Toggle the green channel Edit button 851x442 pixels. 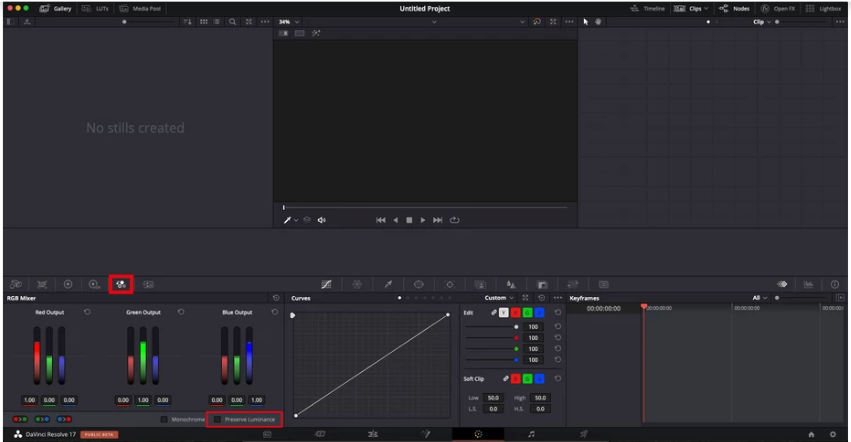pos(527,313)
